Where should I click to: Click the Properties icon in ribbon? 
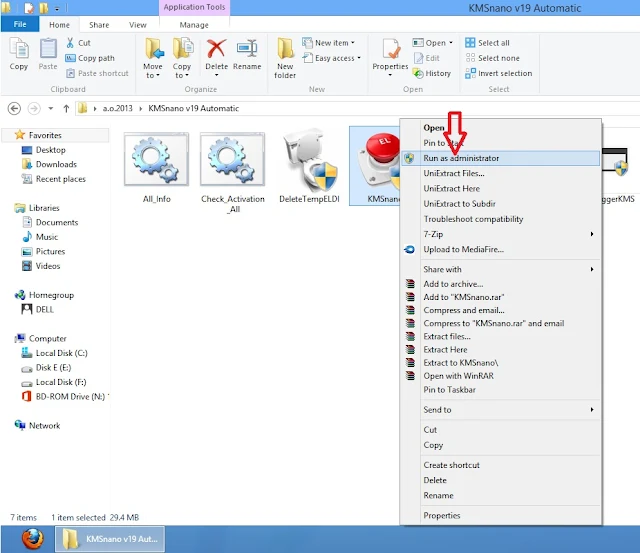[x=390, y=49]
